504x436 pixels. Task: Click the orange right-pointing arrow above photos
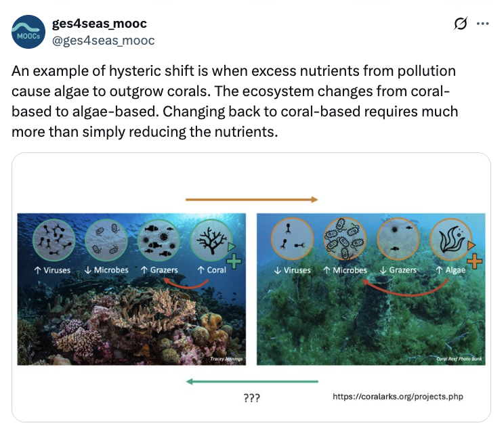(x=251, y=200)
